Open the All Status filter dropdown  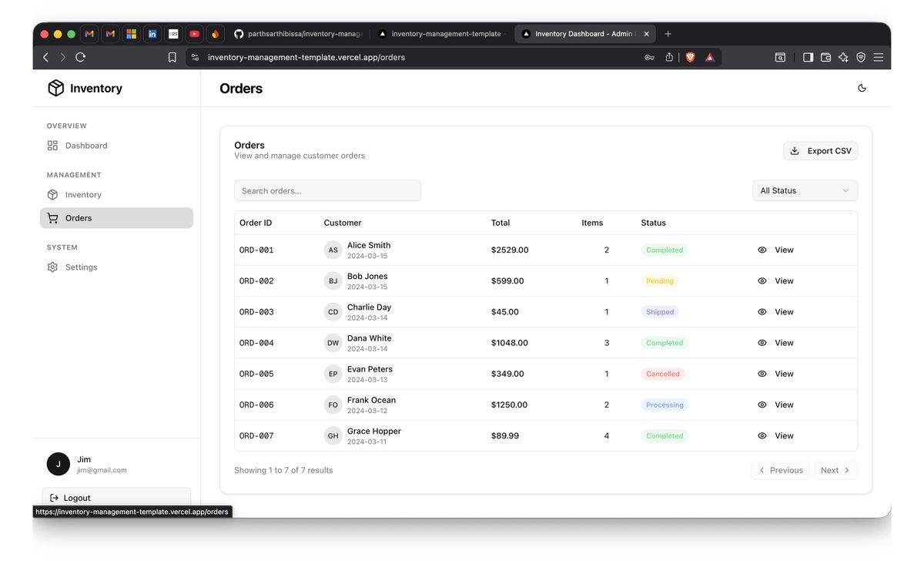(x=805, y=191)
